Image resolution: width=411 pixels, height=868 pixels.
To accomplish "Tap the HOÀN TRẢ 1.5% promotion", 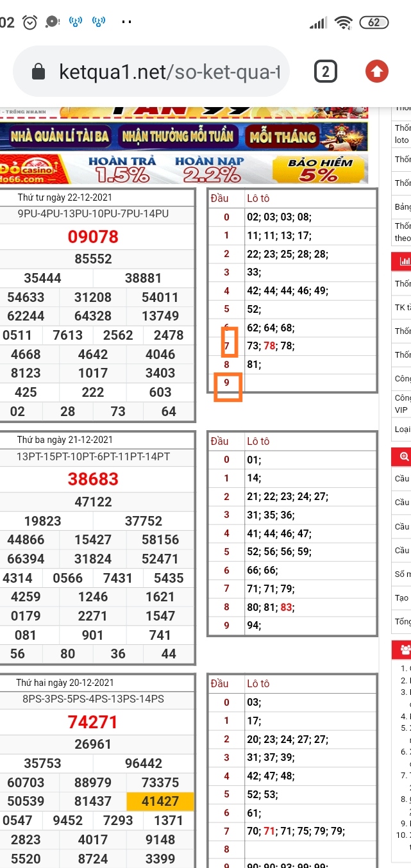I will tap(122, 169).
